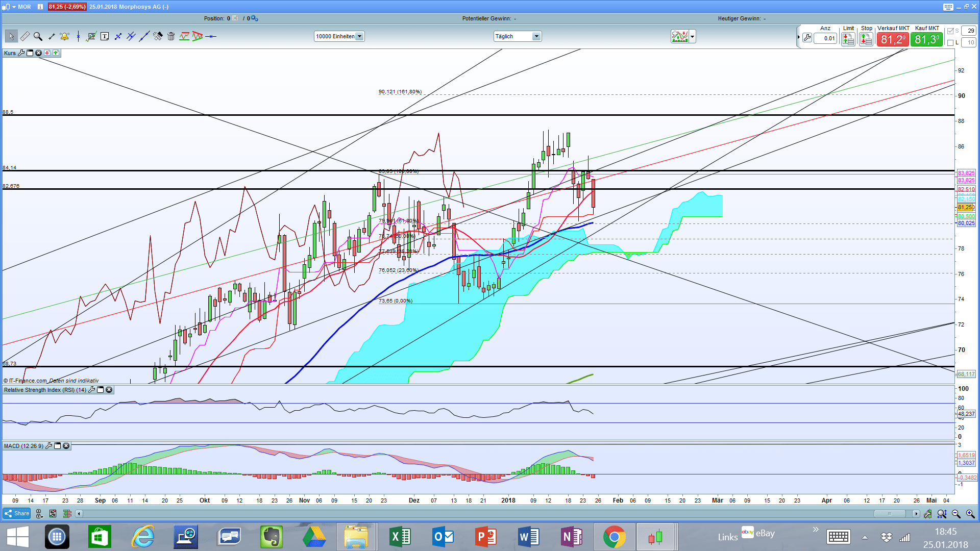980x551 pixels.
Task: Open Excel from the taskbar
Action: (400, 537)
